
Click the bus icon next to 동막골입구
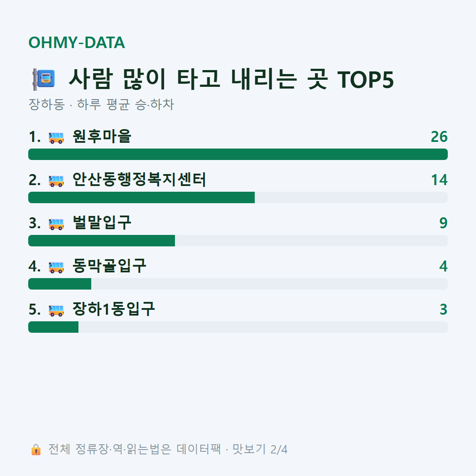point(56,267)
